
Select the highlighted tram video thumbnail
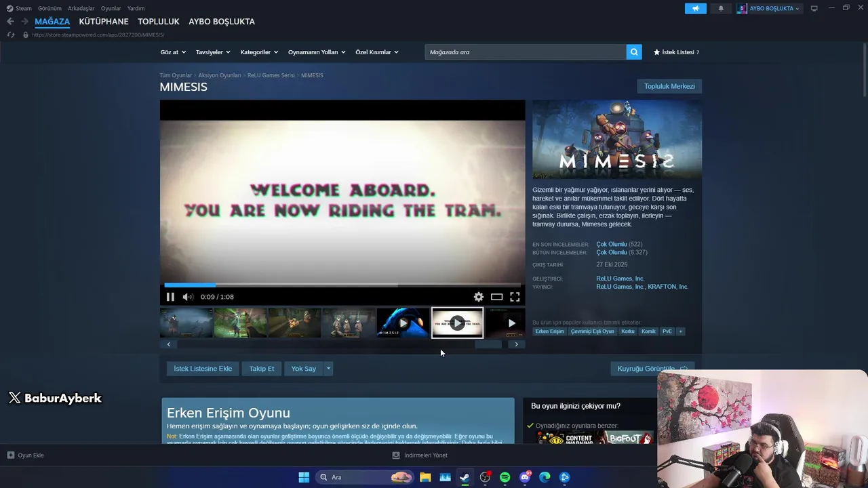click(x=458, y=323)
